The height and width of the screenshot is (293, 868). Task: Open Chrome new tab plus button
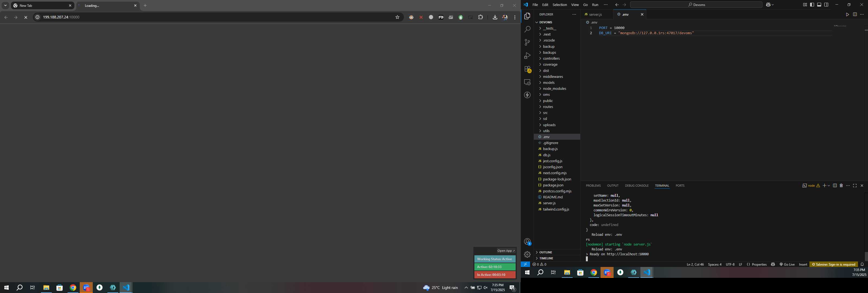tap(145, 5)
